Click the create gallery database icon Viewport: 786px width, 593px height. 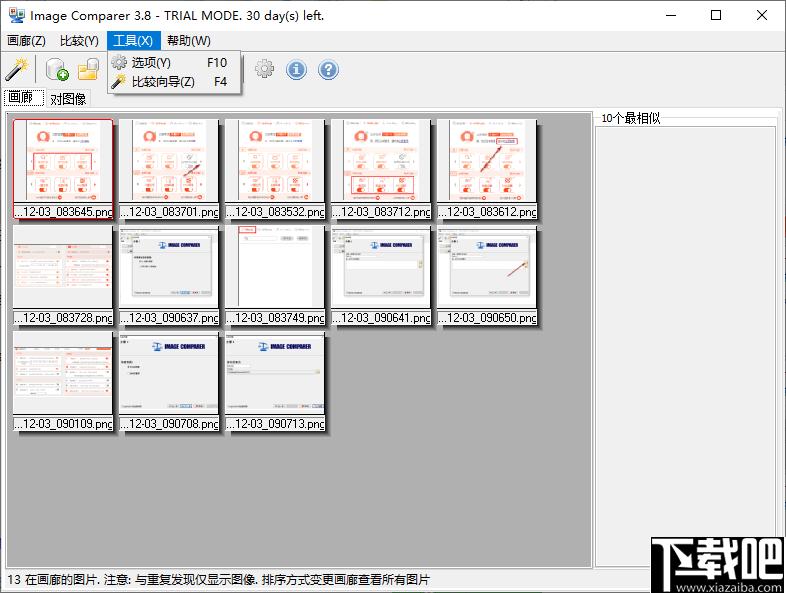coord(57,69)
